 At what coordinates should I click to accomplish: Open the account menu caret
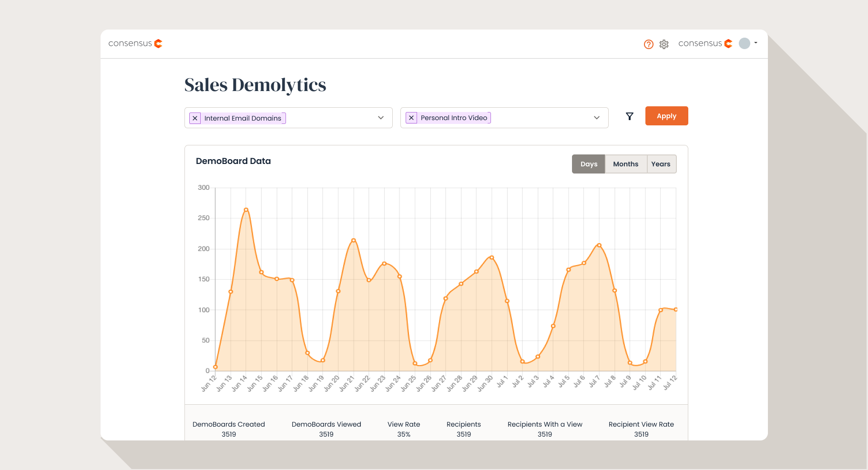756,43
